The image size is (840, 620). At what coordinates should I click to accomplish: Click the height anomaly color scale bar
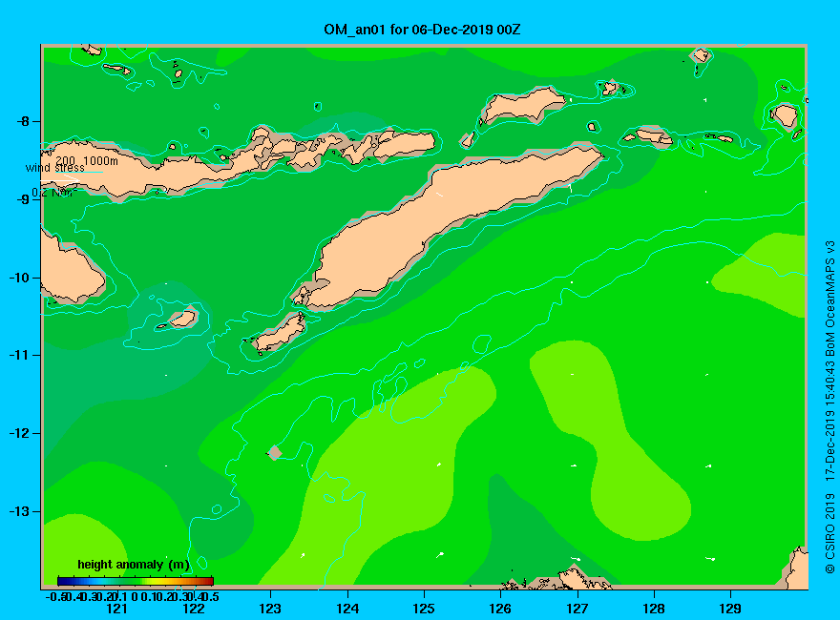click(136, 581)
